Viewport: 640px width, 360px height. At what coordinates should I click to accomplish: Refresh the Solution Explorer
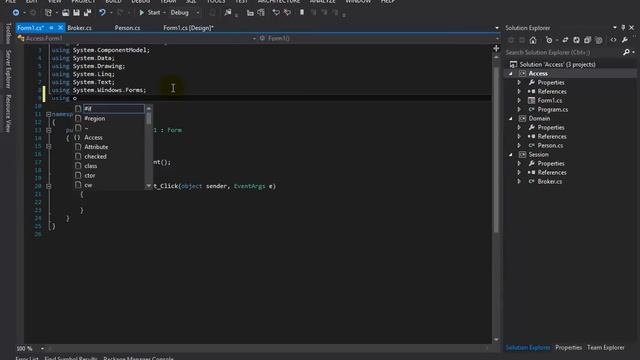click(x=576, y=40)
